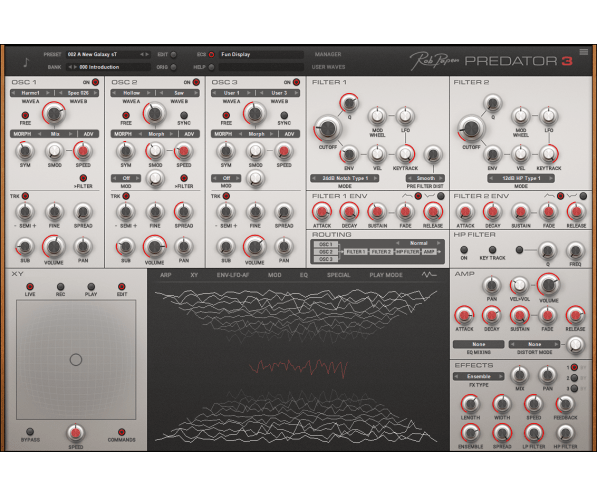Image resolution: width=597 pixels, height=497 pixels.
Task: Click the Filter 1 ENV inverted envelope shape icon
Action: (429, 196)
